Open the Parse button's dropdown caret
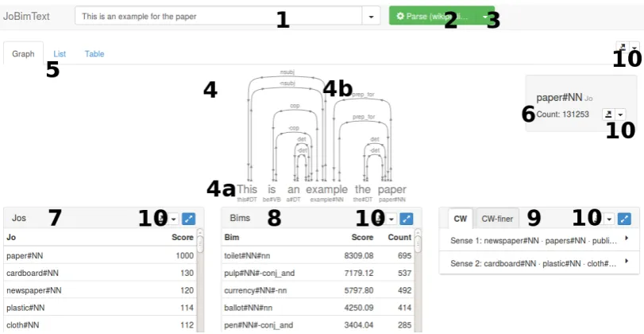Viewport: 644px width, 334px height. (485, 17)
